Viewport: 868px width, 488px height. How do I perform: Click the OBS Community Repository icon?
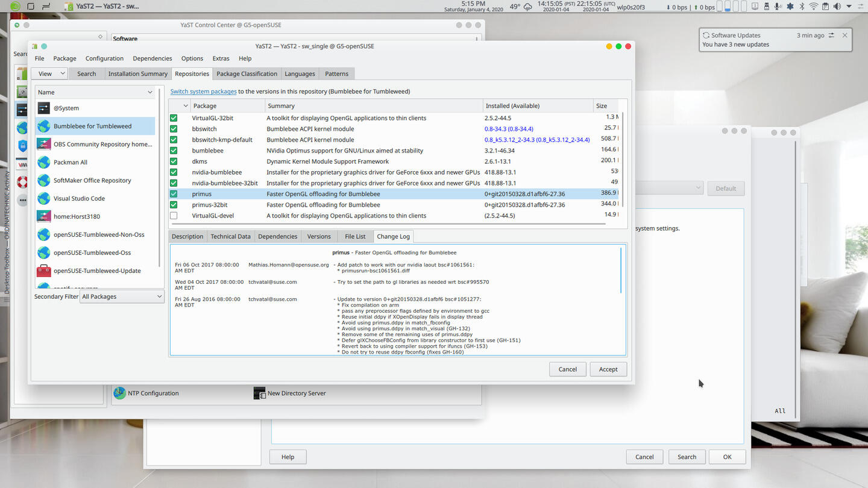point(43,144)
